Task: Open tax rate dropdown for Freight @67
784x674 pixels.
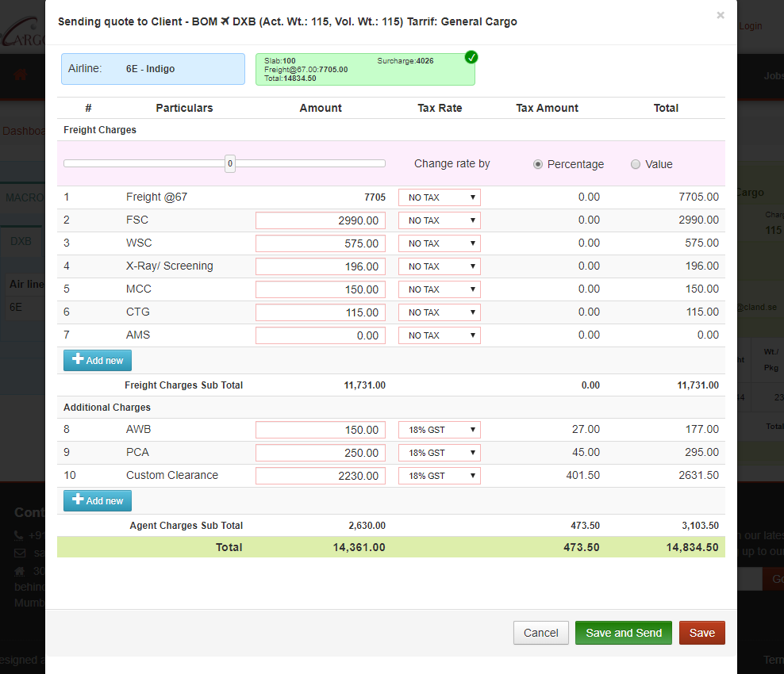Action: coord(439,197)
